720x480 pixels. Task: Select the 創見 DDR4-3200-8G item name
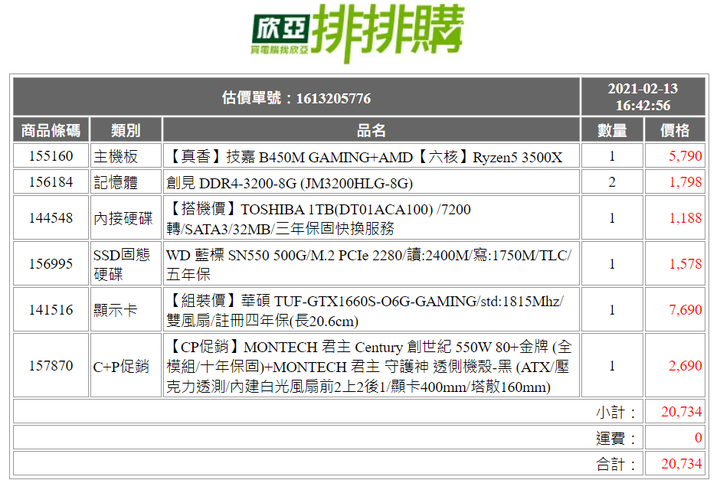pyautogui.click(x=371, y=182)
